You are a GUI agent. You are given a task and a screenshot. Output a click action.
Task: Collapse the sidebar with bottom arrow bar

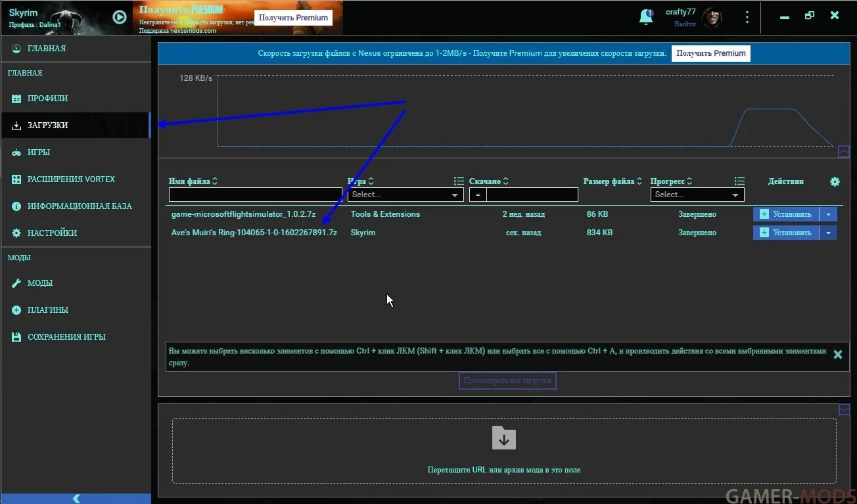76,498
